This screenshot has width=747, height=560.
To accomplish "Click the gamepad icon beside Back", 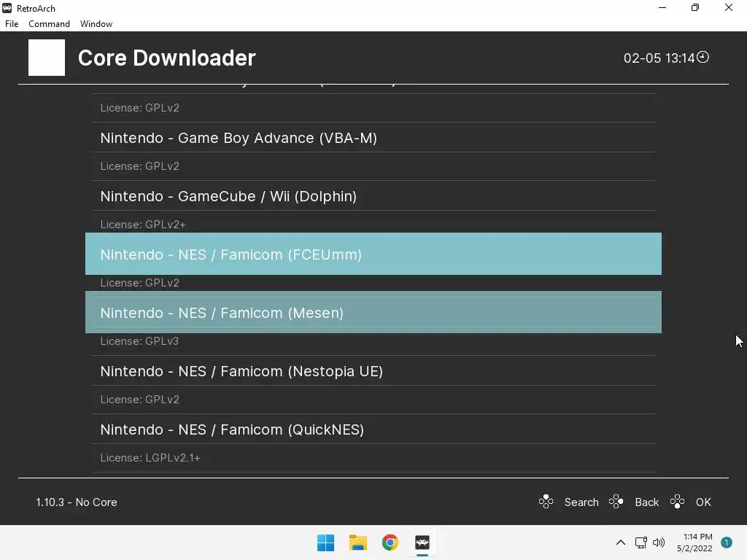I will [616, 502].
